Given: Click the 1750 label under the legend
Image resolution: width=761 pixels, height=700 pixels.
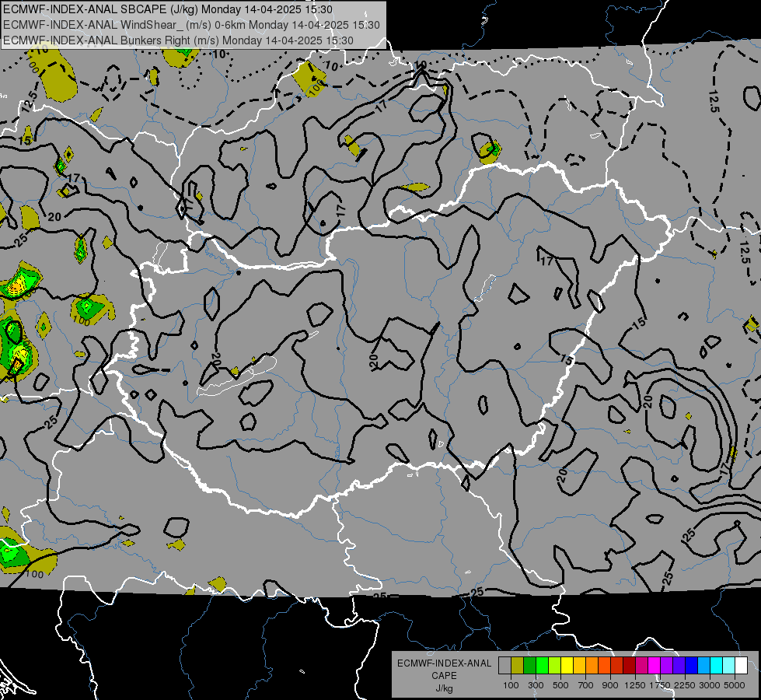Looking at the screenshot, I should [x=660, y=685].
